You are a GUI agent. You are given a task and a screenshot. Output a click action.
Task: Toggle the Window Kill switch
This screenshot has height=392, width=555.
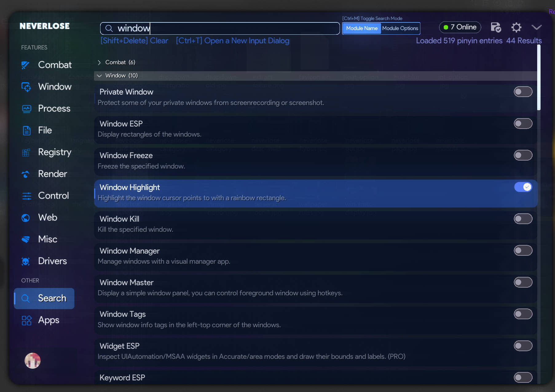point(523,219)
